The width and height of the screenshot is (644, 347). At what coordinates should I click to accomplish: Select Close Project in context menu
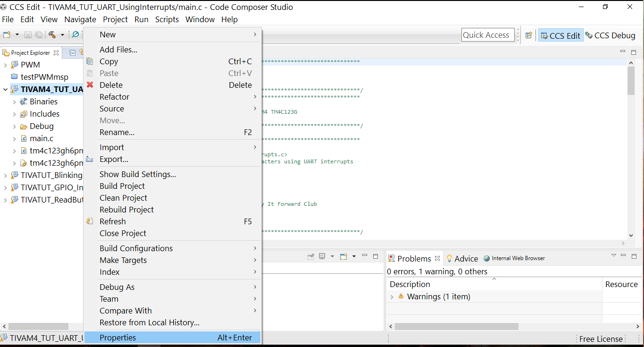pyautogui.click(x=172, y=233)
